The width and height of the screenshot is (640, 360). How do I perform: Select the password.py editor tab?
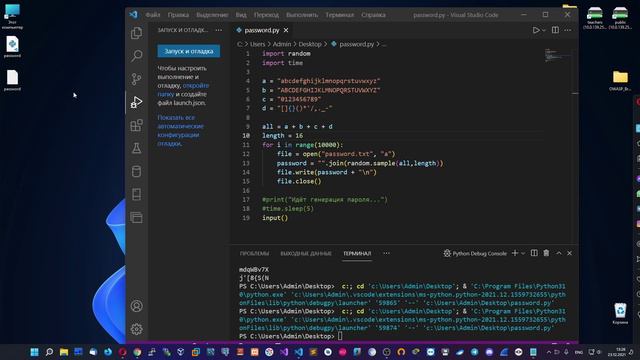[262, 30]
